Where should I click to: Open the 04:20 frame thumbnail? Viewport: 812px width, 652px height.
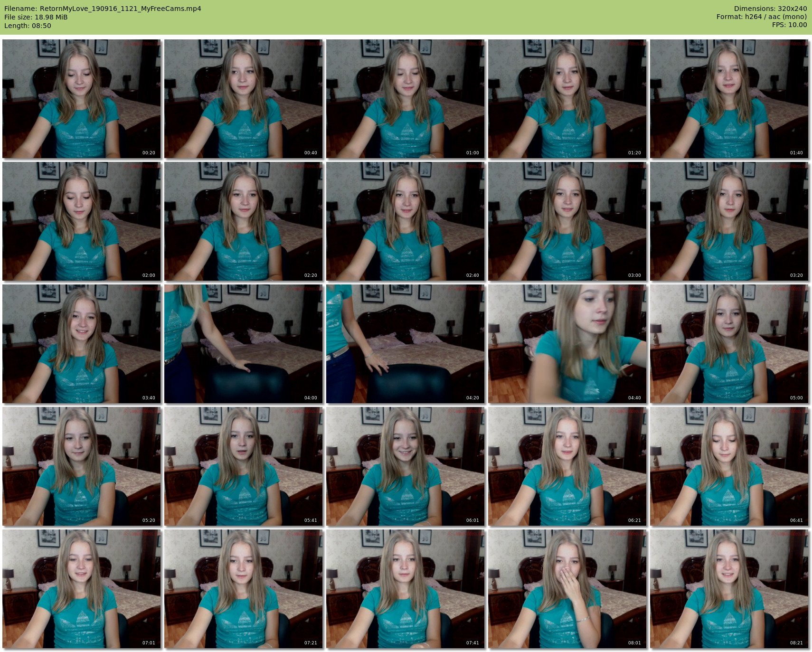coord(405,344)
